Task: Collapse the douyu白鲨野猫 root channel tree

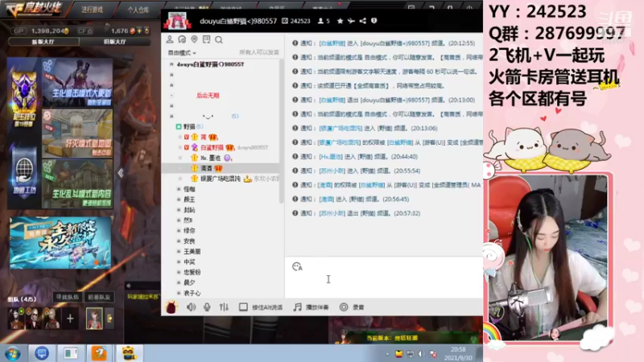Action: point(171,64)
